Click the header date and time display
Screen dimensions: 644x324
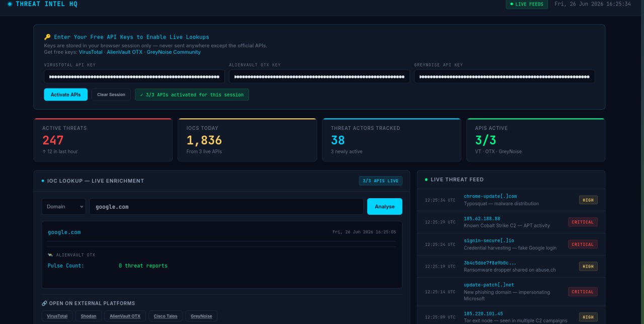coord(593,4)
